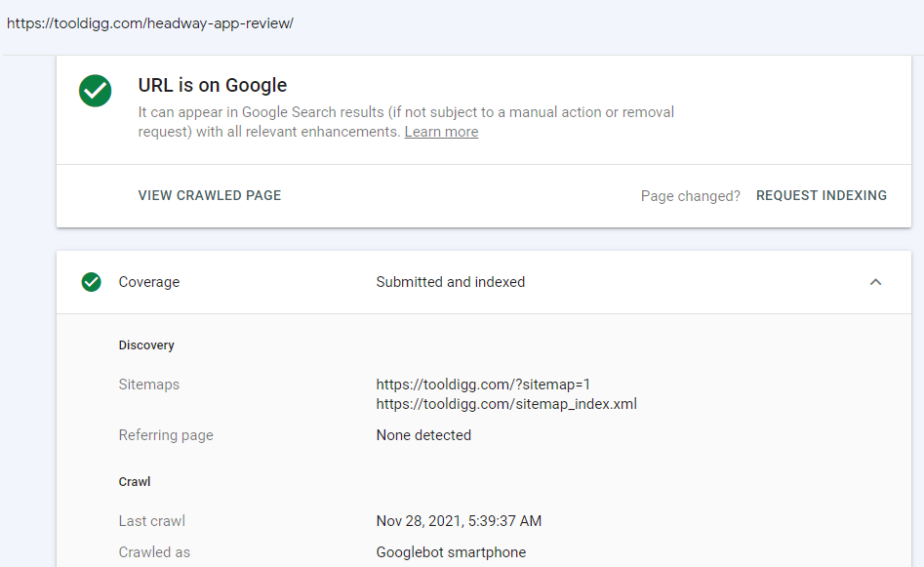Click REQUEST INDEXING
The image size is (924, 567).
[822, 196]
